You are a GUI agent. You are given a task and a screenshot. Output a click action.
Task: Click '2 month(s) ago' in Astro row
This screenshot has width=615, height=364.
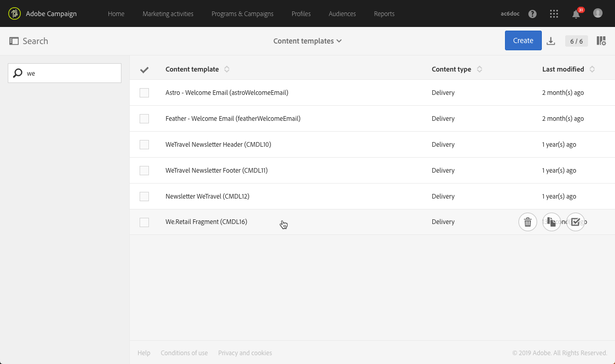pos(563,92)
